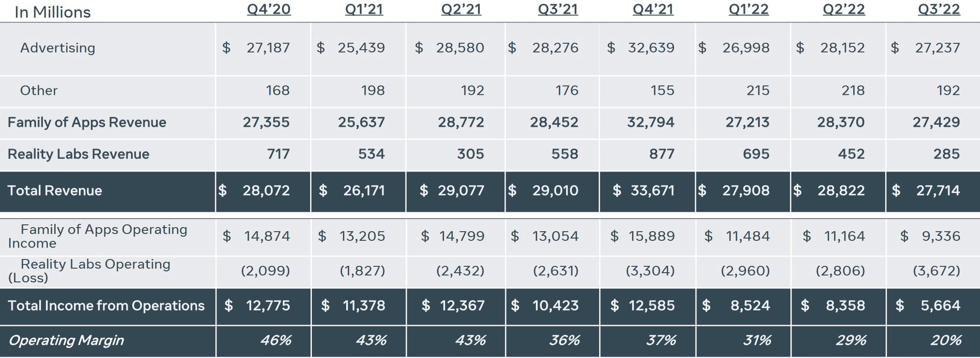Image resolution: width=980 pixels, height=358 pixels.
Task: Select Q3'22 Total Revenue value 27,714
Action: pos(938,191)
